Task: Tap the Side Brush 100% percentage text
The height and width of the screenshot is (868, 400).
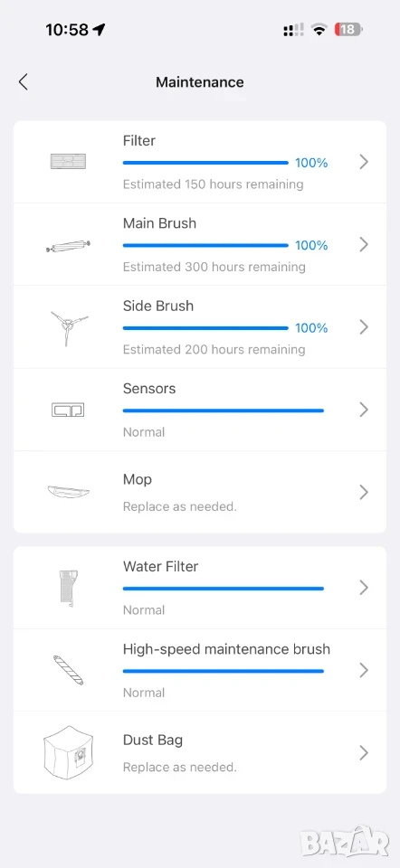Action: 311,327
